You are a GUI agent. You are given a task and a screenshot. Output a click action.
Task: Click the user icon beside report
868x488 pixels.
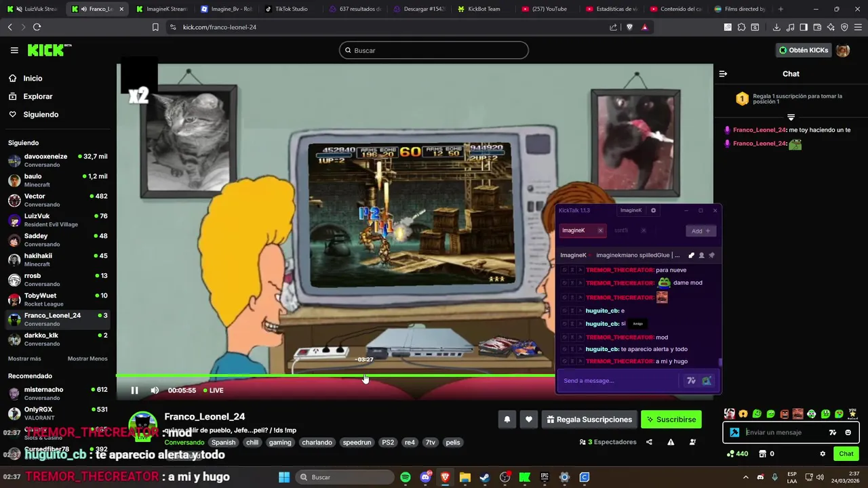tap(692, 442)
